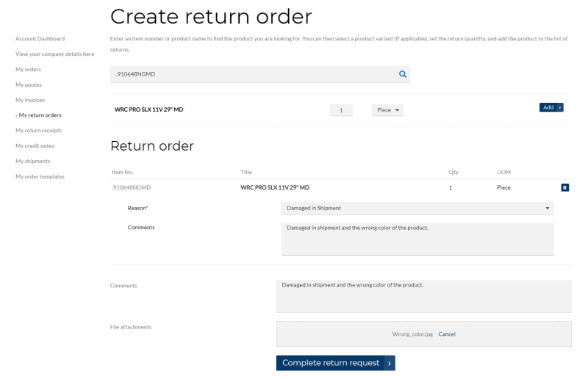
Task: Click the quantity field showing 1
Action: coord(341,110)
